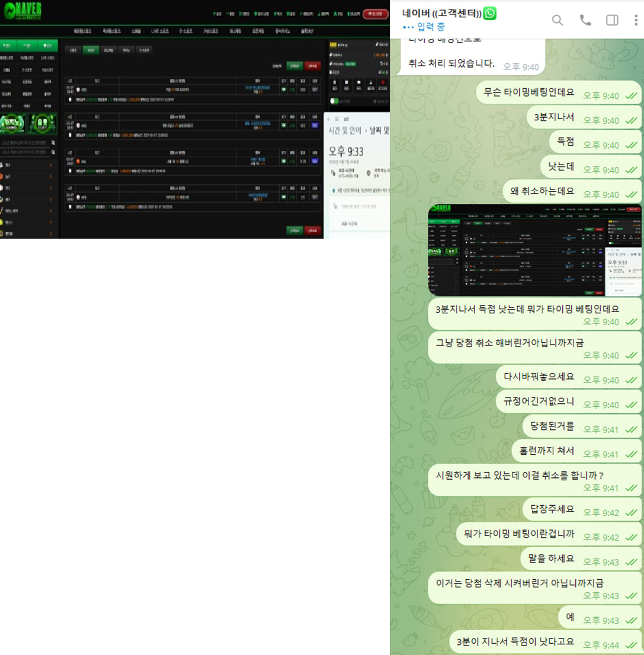This screenshot has width=644, height=655.
Task: Open the LIVE 스포츠 navigation menu item
Action: coord(160,31)
